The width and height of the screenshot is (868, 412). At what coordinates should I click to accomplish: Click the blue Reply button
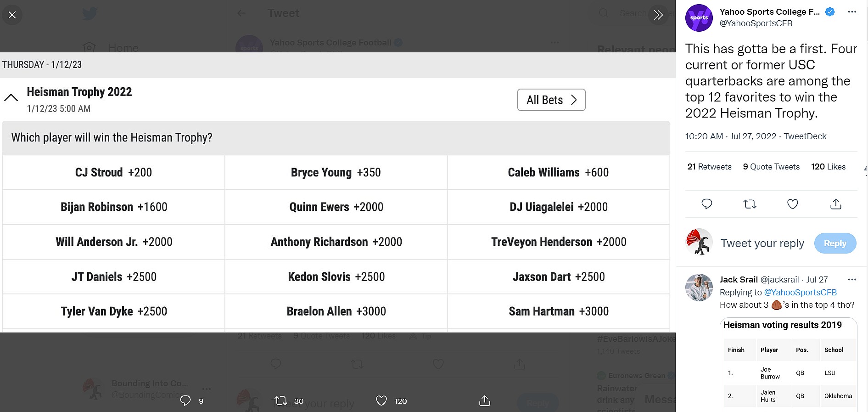(x=835, y=243)
